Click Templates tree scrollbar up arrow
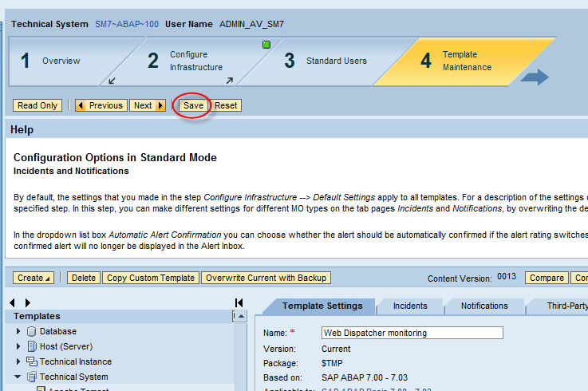 point(241,316)
